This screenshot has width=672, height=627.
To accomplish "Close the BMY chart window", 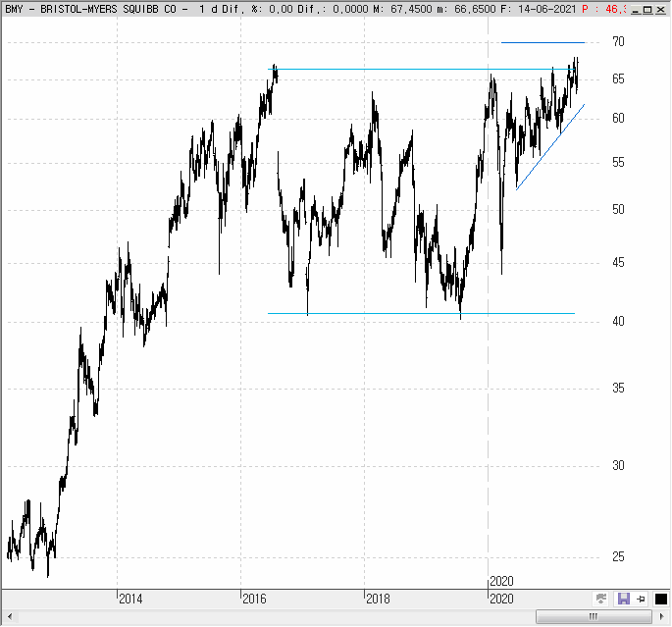I will (x=660, y=10).
